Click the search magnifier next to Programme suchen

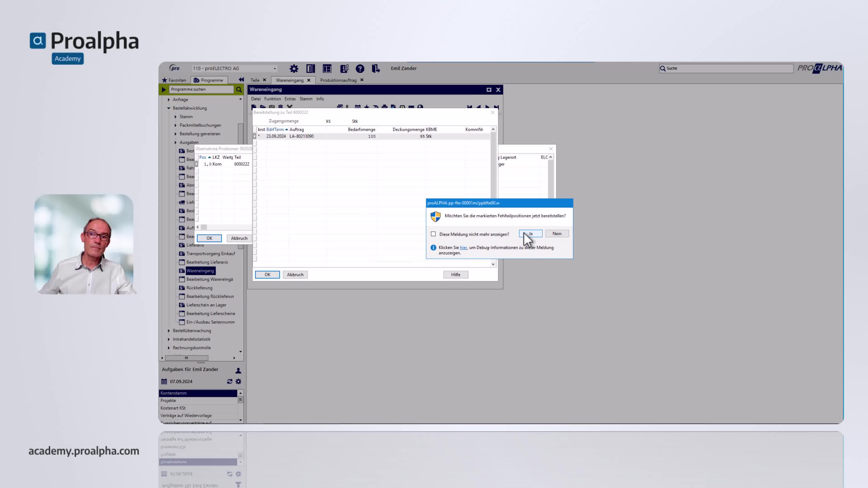click(239, 90)
